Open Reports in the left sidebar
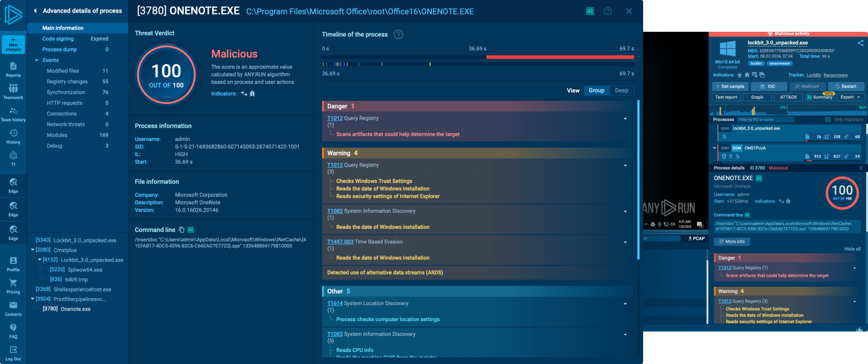The image size is (868, 364). pyautogui.click(x=13, y=69)
